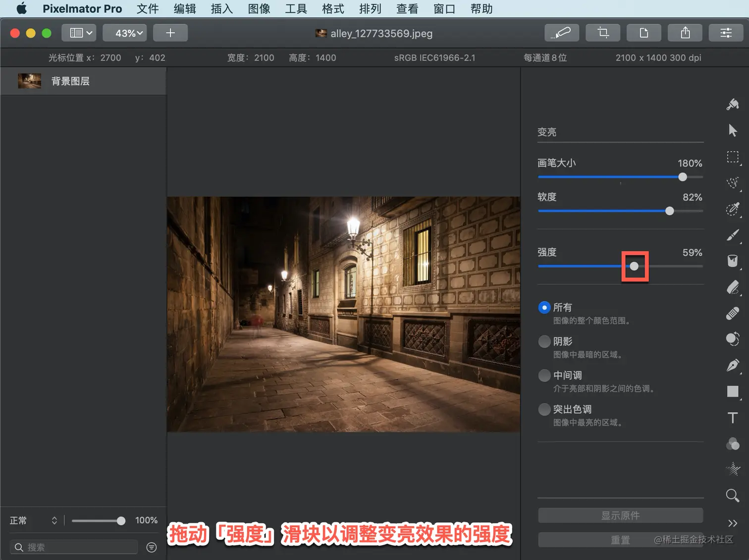Open the 工具 menu
The image size is (749, 560).
click(296, 9)
